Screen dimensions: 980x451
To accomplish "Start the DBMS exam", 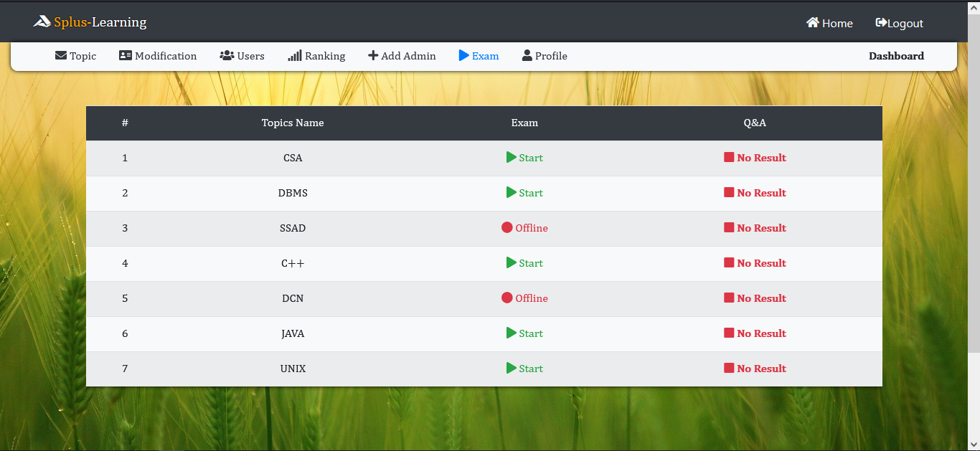I will point(524,193).
